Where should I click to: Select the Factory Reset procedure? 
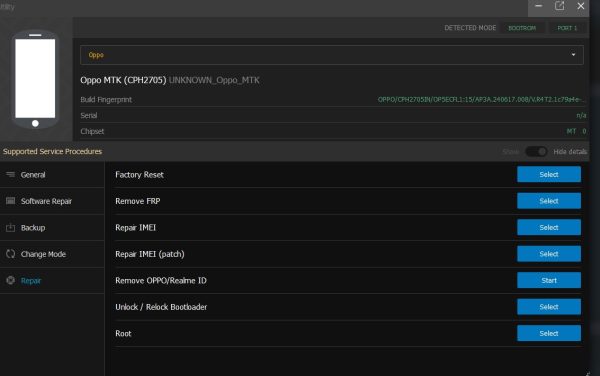click(x=549, y=174)
